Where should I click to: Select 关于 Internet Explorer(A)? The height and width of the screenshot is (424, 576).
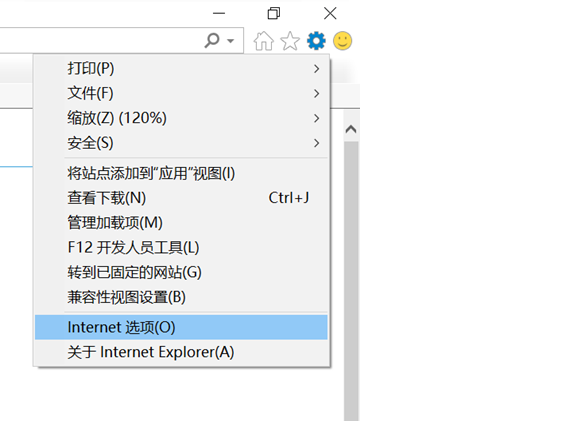point(181,352)
